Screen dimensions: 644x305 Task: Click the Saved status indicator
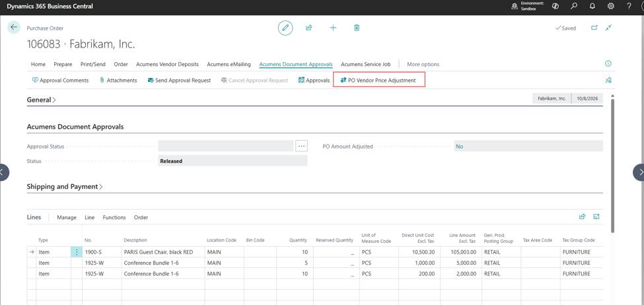click(565, 28)
